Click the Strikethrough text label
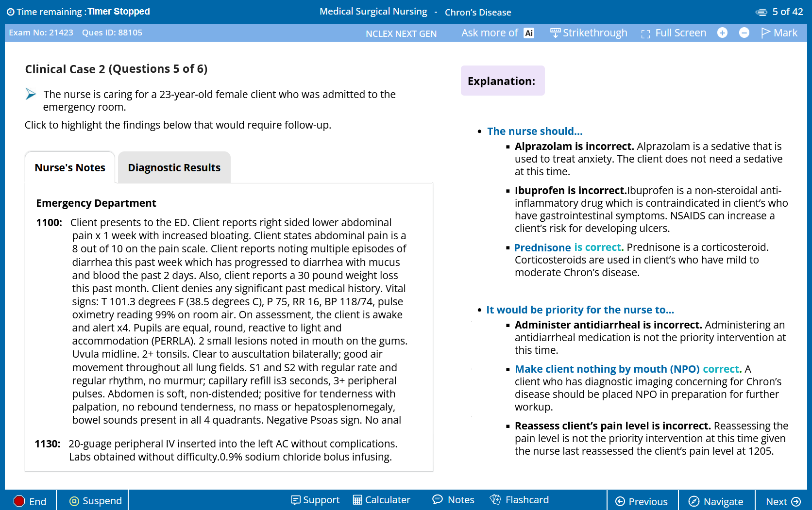The height and width of the screenshot is (510, 812). tap(595, 33)
